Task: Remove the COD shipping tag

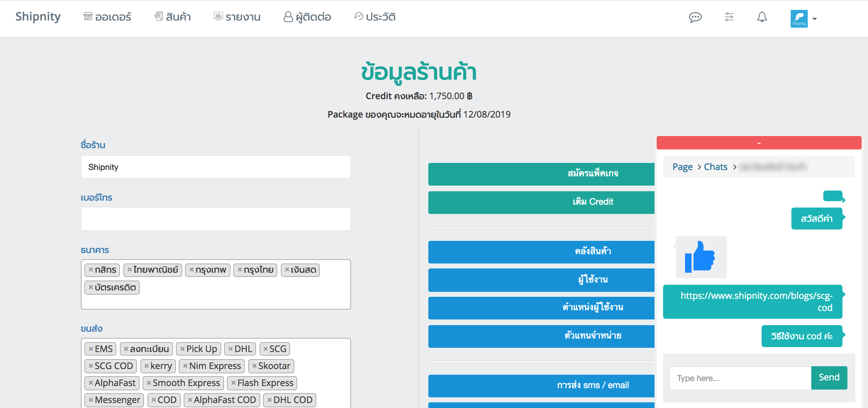Action: (154, 400)
